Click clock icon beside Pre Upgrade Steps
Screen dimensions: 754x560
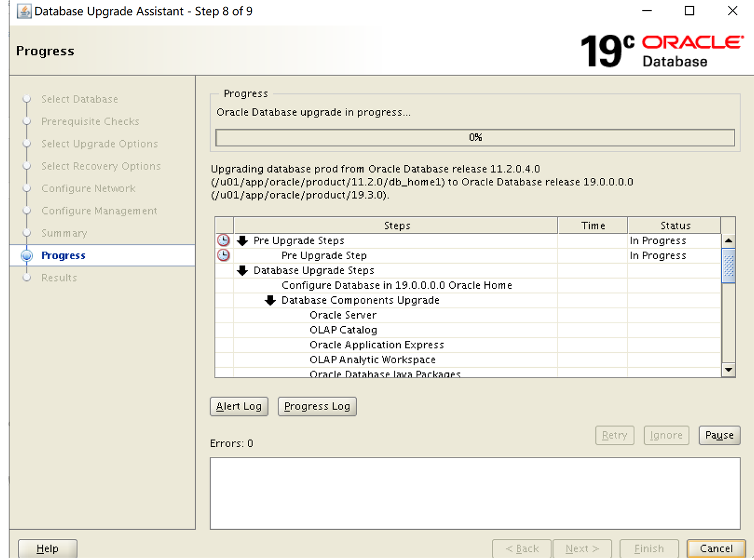(223, 241)
